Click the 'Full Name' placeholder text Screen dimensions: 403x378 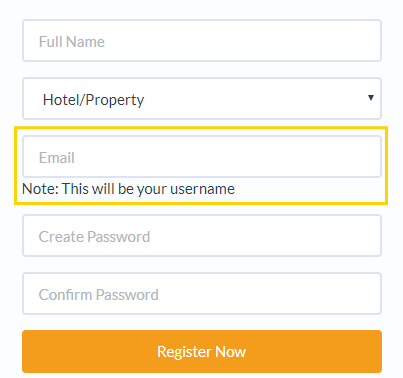click(x=72, y=42)
